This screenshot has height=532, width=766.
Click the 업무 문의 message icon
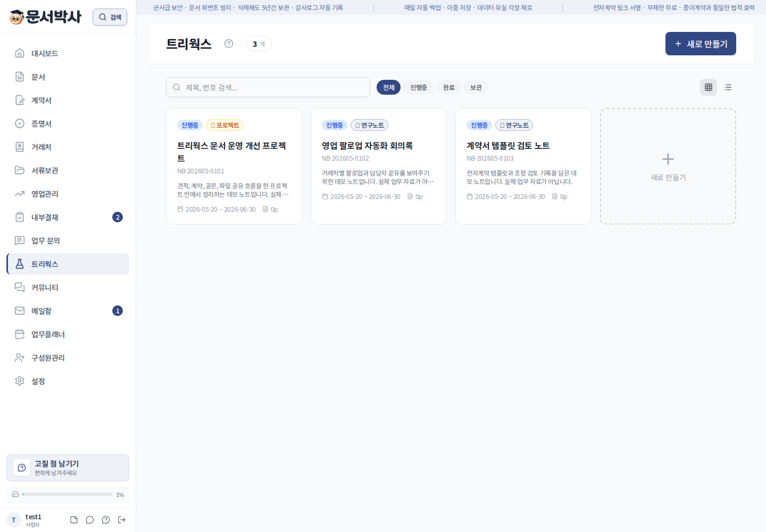(20, 240)
